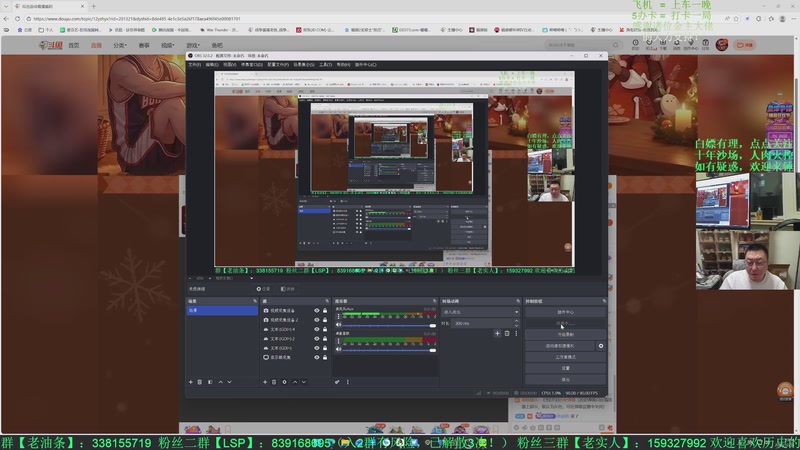
Task: Add a scene transition with the plus icon
Action: click(497, 333)
